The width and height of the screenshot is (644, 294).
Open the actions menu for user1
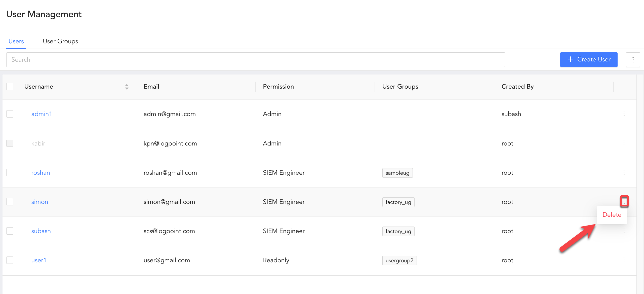(624, 260)
